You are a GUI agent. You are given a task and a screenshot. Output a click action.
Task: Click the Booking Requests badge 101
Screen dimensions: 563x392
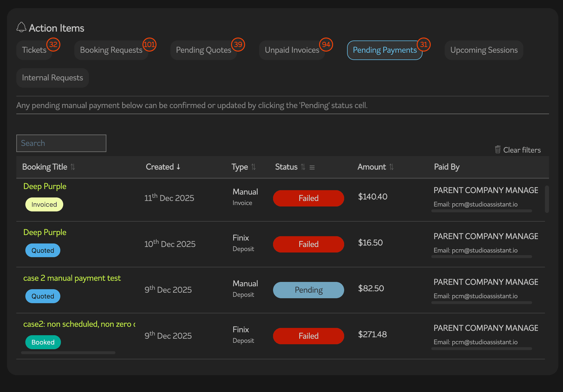[x=149, y=45]
